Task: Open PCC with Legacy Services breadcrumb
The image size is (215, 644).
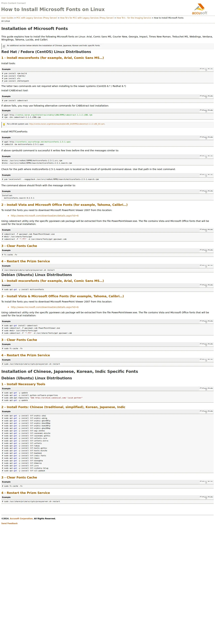Action: (x=37, y=18)
